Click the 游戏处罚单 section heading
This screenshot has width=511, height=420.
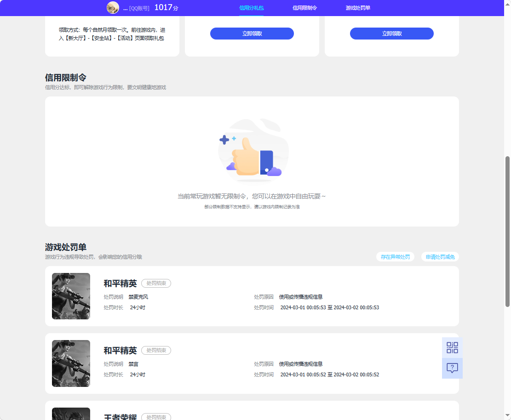pos(65,247)
